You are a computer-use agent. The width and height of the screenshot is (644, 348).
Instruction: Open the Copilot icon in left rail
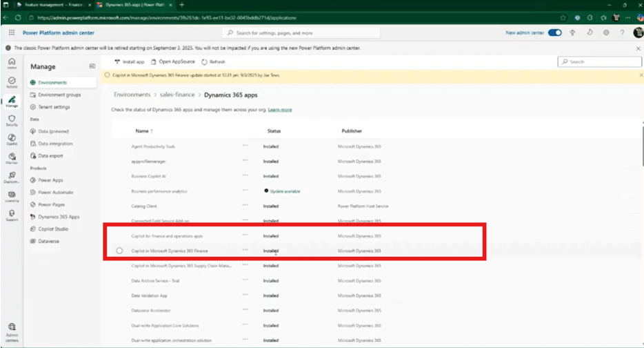click(12, 138)
